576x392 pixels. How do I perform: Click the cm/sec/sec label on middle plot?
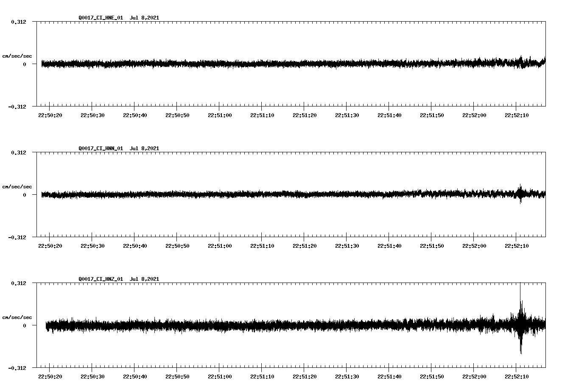point(17,186)
